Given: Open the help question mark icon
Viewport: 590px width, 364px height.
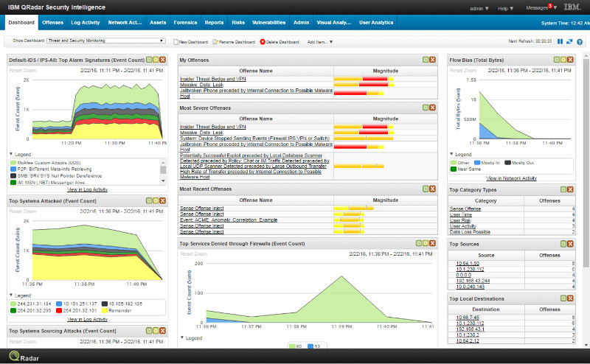Looking at the screenshot, I should tap(579, 42).
